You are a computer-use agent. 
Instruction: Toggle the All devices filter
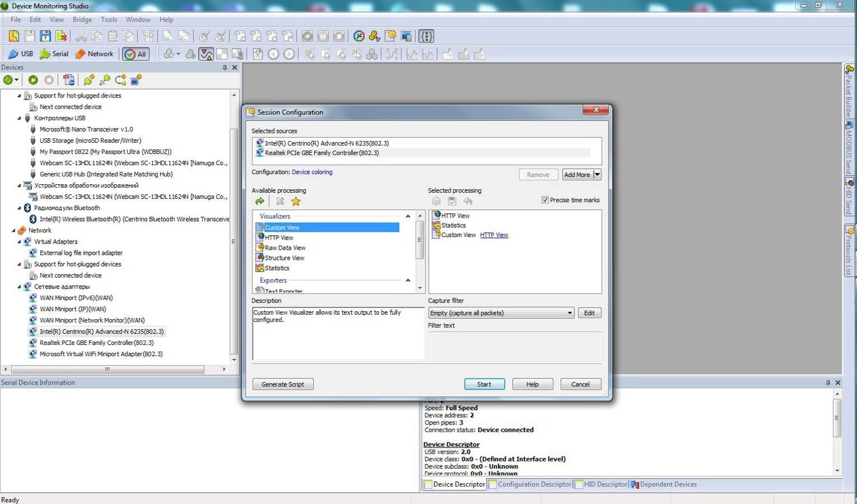[136, 54]
